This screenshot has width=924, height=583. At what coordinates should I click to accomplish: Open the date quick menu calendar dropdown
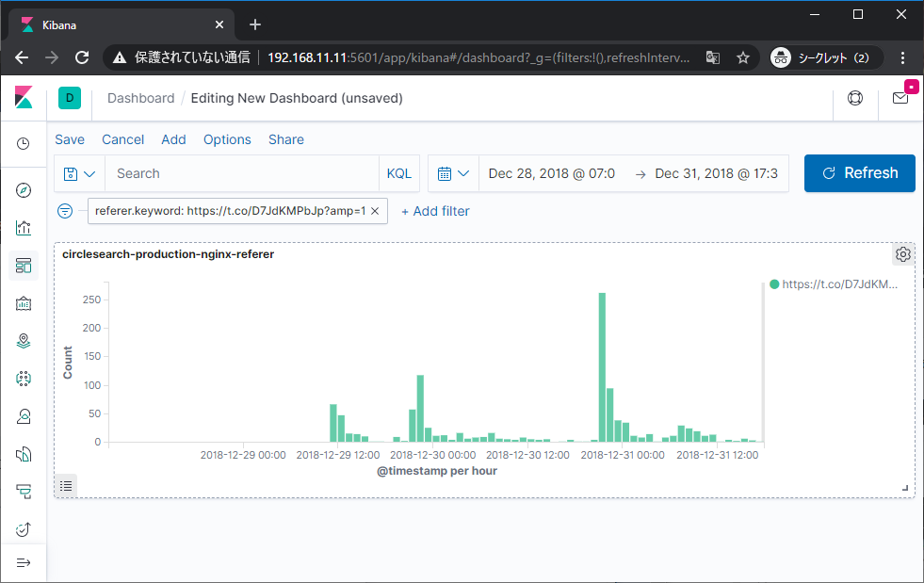click(453, 173)
